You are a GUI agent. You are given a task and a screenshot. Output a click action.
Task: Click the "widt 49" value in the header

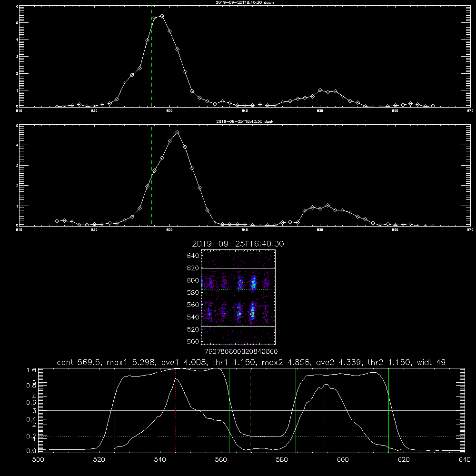431,362
